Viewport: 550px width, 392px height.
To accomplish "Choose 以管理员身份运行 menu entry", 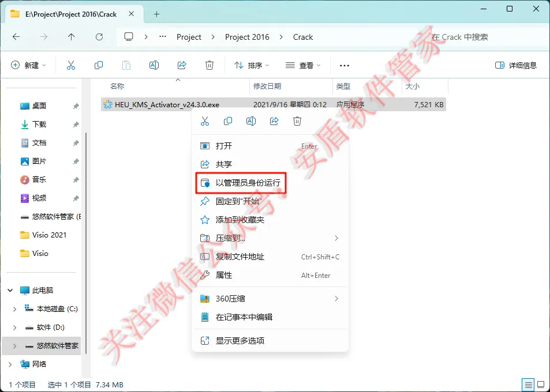I will [x=270, y=183].
